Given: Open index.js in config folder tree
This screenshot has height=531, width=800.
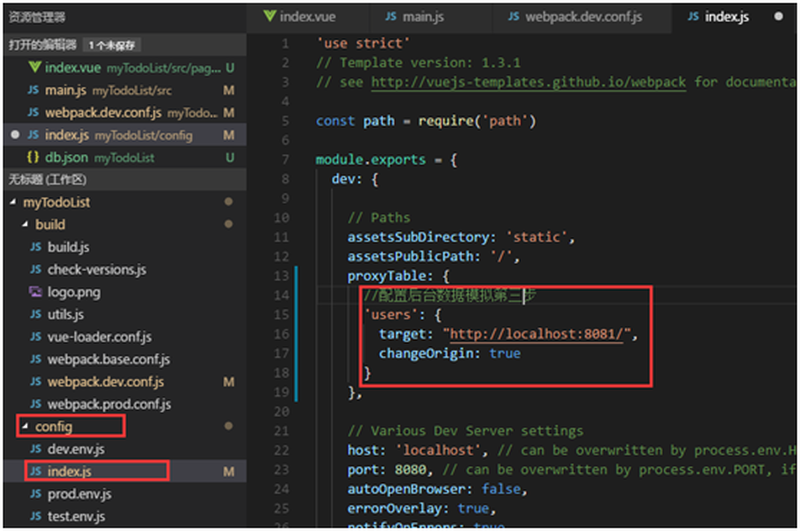Looking at the screenshot, I should click(125, 471).
